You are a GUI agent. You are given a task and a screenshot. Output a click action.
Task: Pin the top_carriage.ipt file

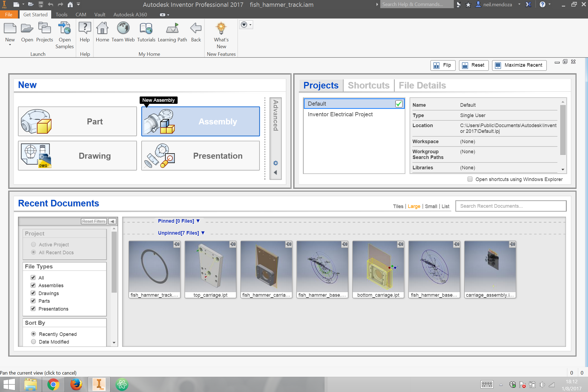coord(233,244)
